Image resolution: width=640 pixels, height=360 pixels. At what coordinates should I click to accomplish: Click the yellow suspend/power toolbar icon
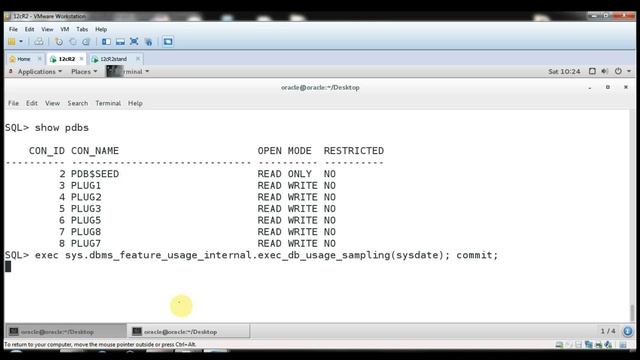point(12,42)
